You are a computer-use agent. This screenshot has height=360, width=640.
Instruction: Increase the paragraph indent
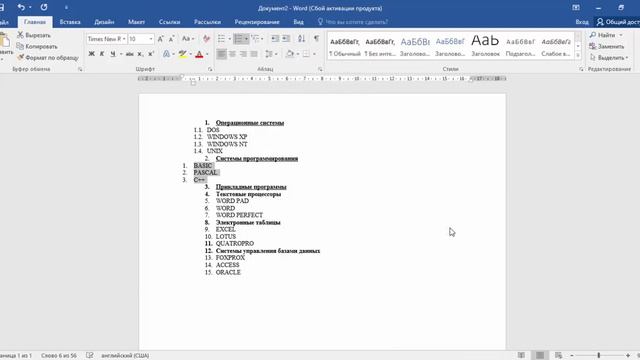(286, 39)
